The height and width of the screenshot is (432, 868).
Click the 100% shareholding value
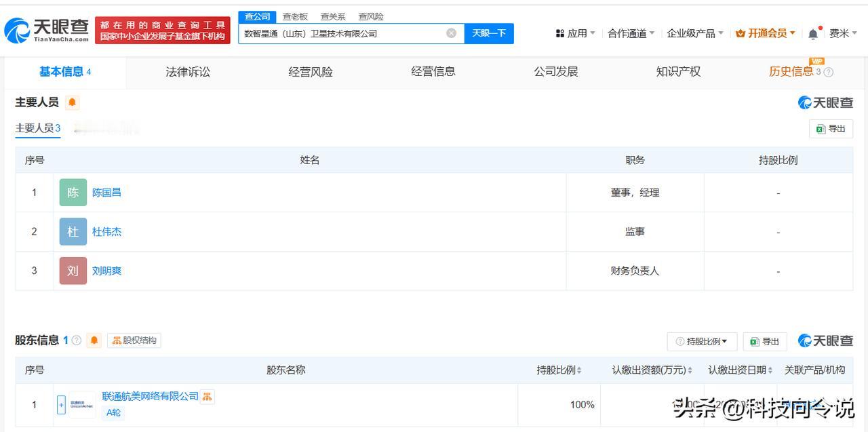click(x=582, y=405)
